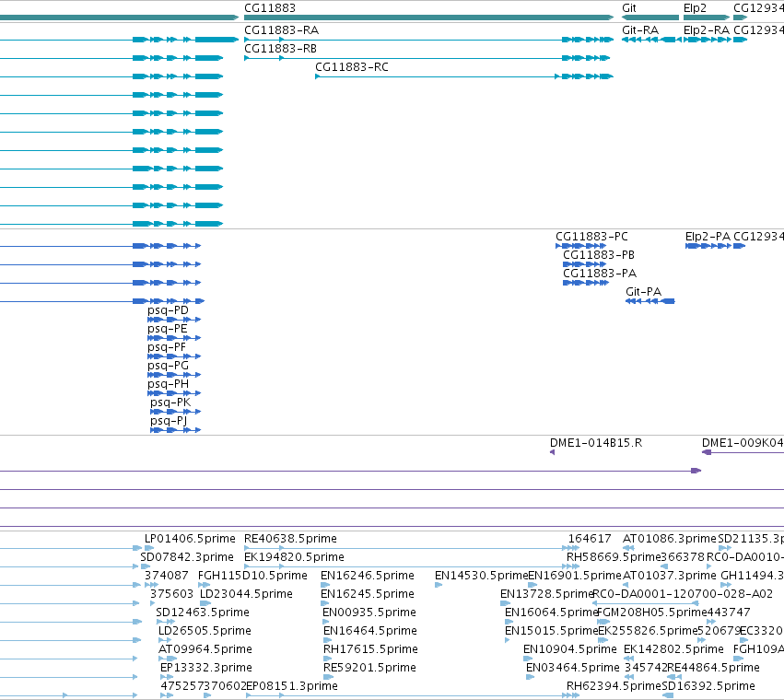The width and height of the screenshot is (784, 700).
Task: Click the FGM208H05.5prime EST label
Action: tap(652, 612)
